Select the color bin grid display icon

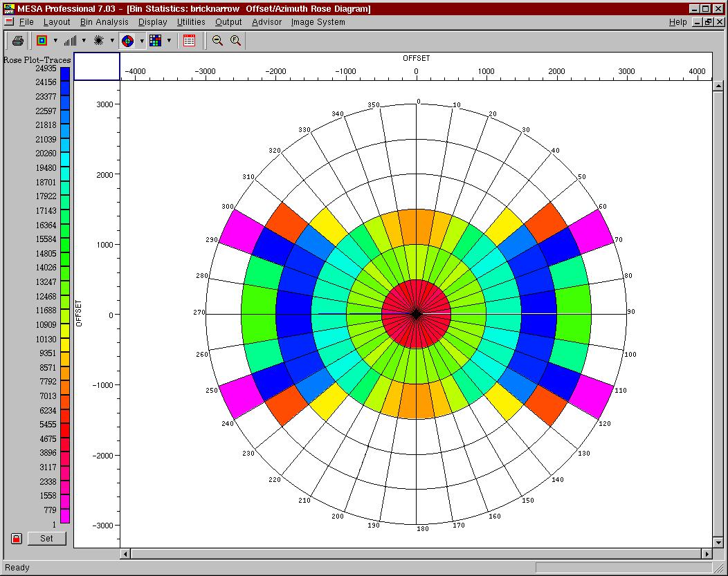point(156,40)
